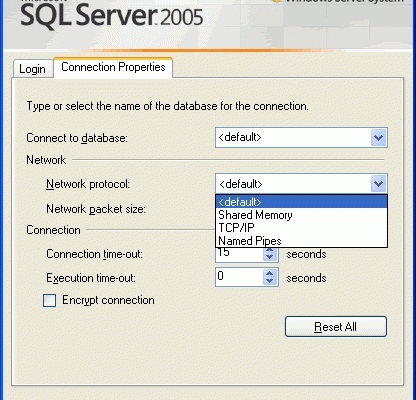
Task: Click the Encrypt connection label
Action: pos(108,300)
